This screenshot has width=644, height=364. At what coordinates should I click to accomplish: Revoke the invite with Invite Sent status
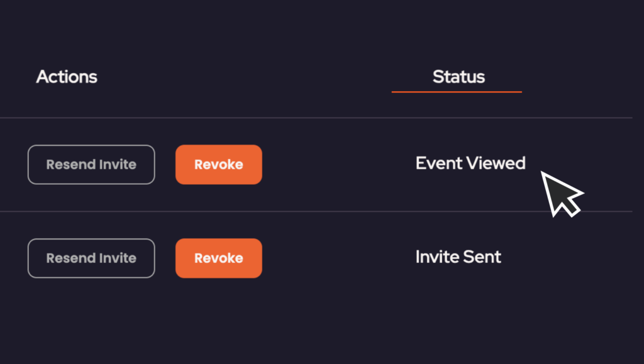(218, 258)
